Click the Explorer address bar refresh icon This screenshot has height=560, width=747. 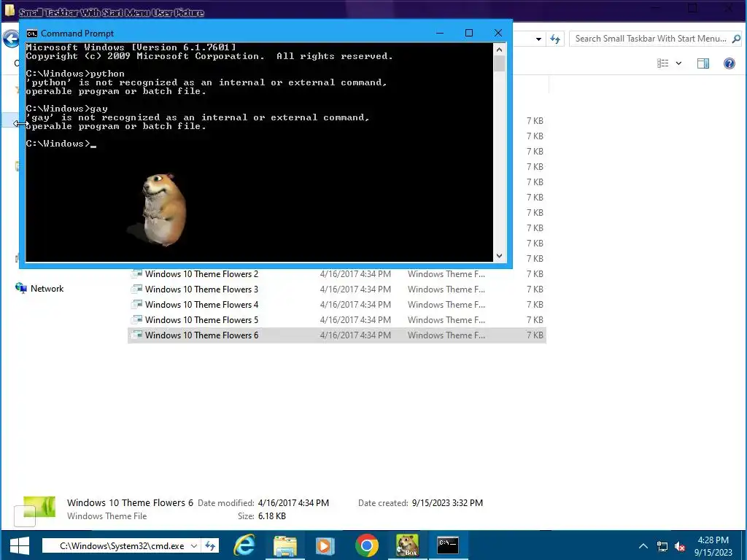click(x=555, y=39)
